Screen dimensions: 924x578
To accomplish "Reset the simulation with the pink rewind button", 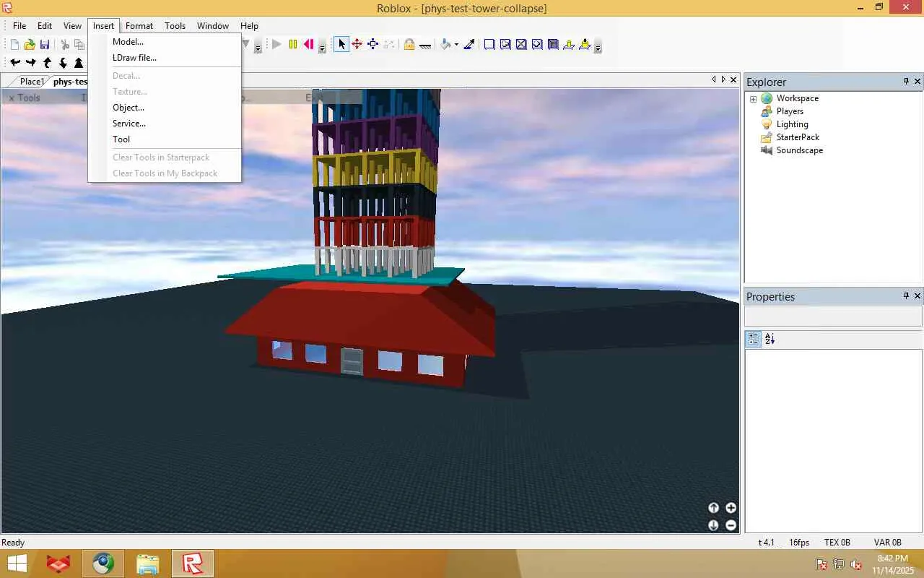I will pos(309,45).
